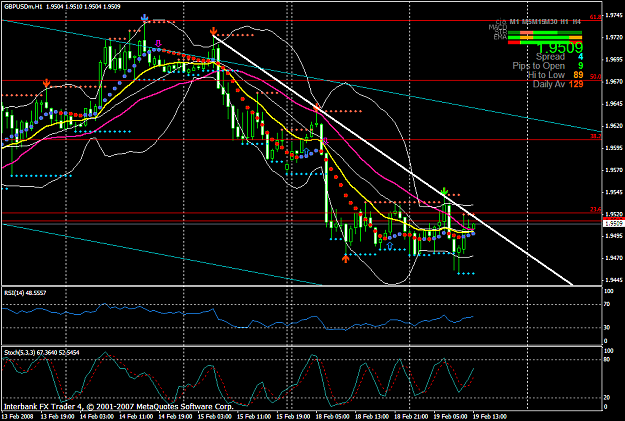
Task: Select the blue RSI line in the RSI panel
Action: (239, 319)
